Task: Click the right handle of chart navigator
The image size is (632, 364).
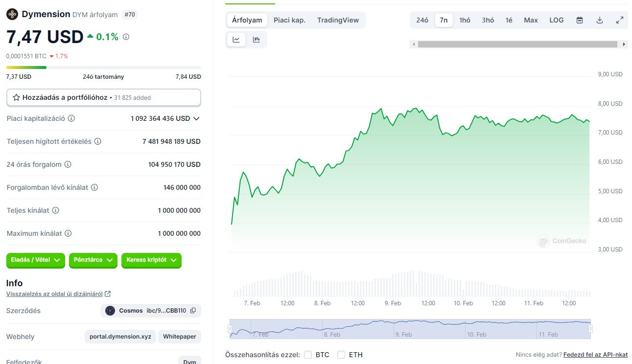Action: pos(591,329)
